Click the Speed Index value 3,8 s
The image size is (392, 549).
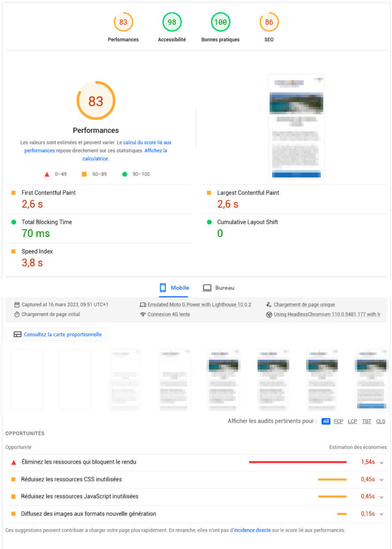click(32, 263)
